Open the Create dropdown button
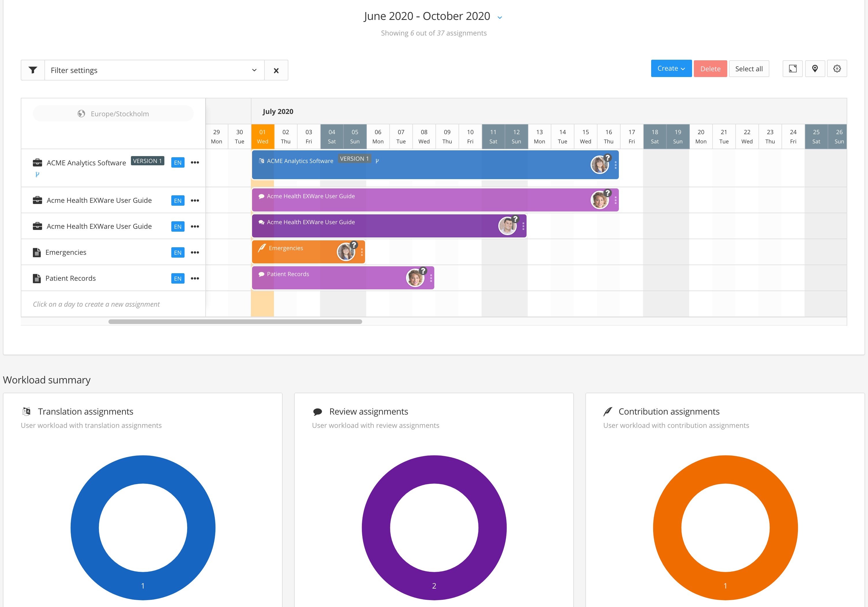This screenshot has width=868, height=607. tap(671, 68)
